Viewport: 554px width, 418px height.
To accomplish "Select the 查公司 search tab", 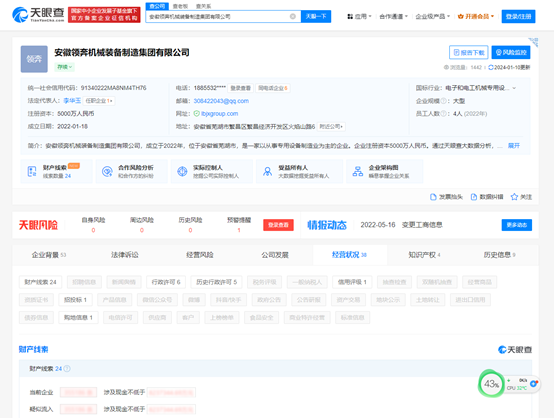I will pyautogui.click(x=157, y=6).
